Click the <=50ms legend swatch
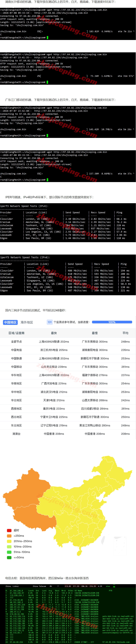The width and height of the screenshot is (136, 644). [9, 558]
